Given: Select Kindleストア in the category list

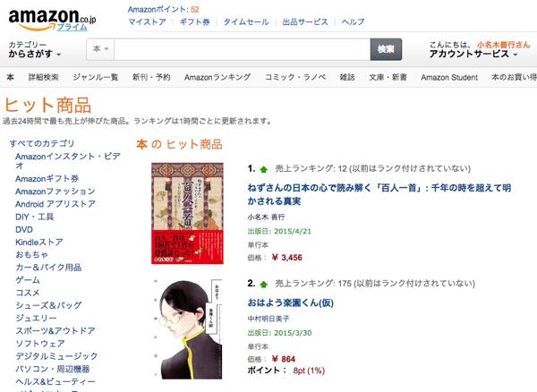Looking at the screenshot, I should (39, 242).
